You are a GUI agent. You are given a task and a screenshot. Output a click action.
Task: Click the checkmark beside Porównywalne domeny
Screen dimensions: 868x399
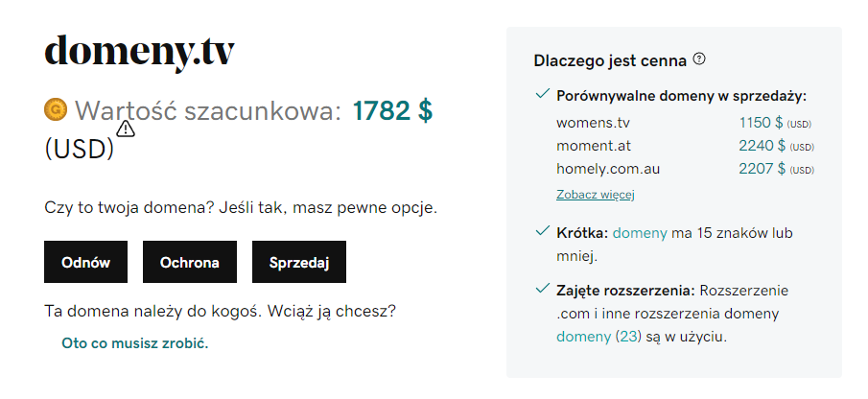pyautogui.click(x=543, y=95)
